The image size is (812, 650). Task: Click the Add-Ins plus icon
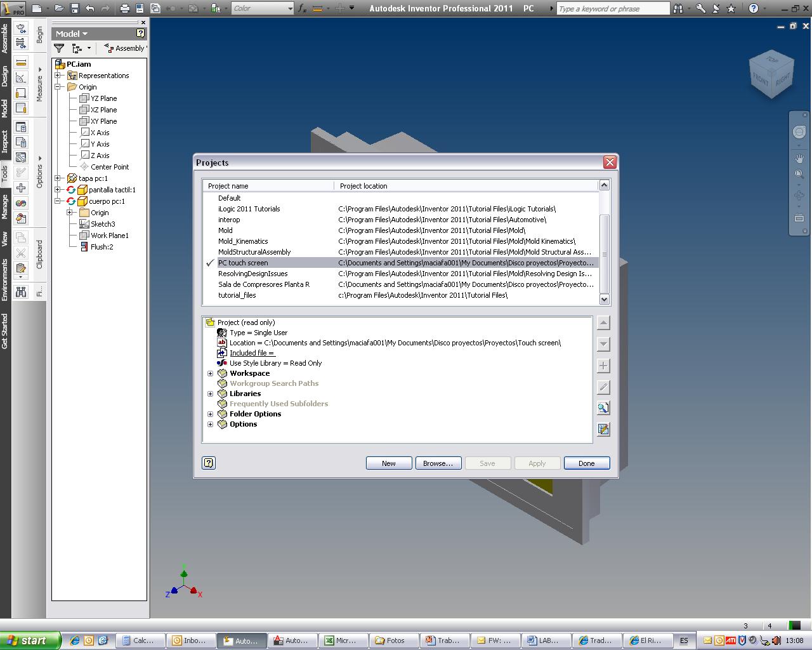pyautogui.click(x=21, y=188)
